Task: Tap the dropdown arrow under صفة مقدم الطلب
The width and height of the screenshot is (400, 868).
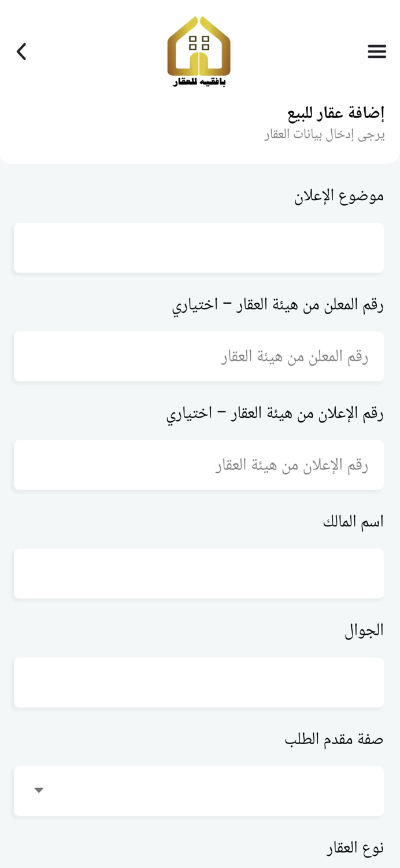Action: tap(38, 789)
